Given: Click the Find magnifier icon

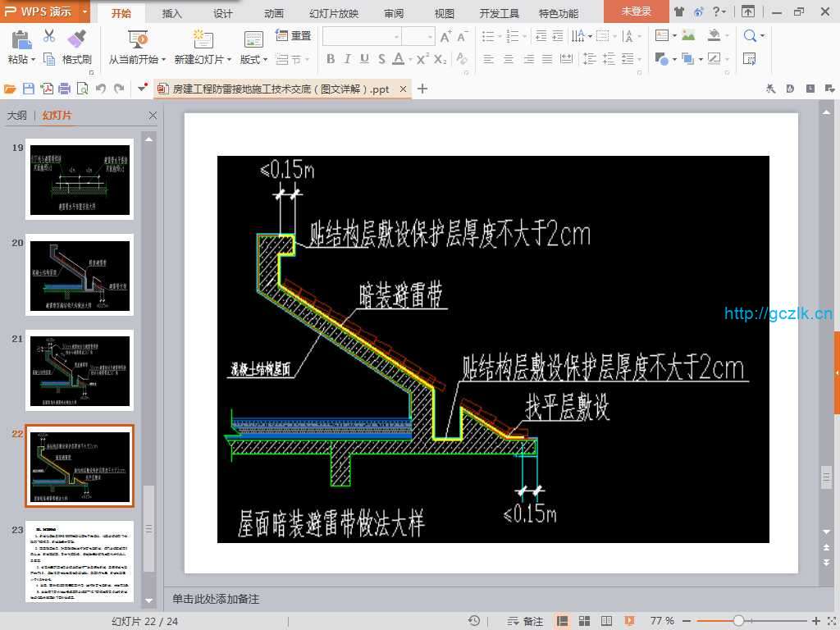Looking at the screenshot, I should click(751, 36).
